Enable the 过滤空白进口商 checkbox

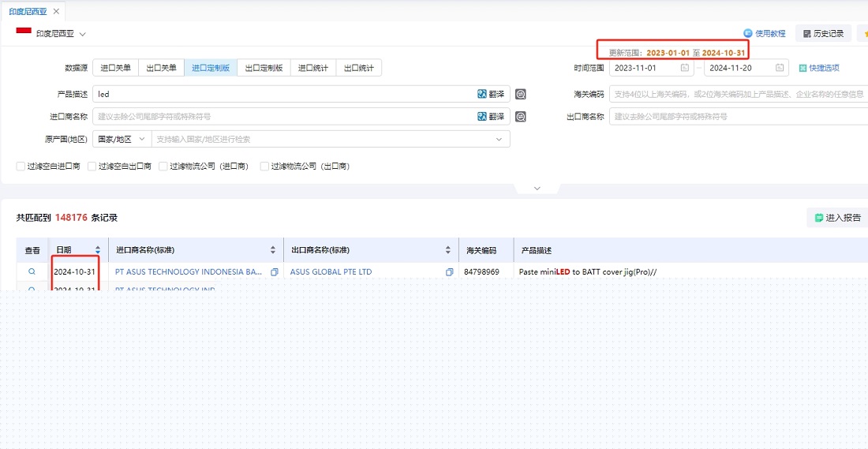(x=21, y=167)
